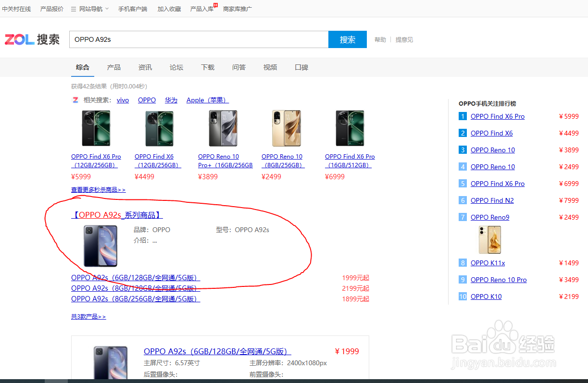Screen dimensions: 588x383
Task: Open ranking #5 OPPO Find X6 Pro ¥6999
Action: tap(498, 184)
